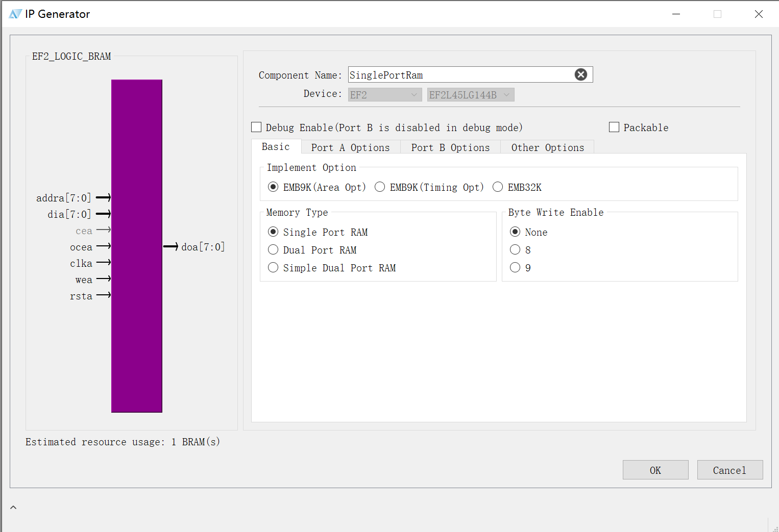
Task: Click the purple BRAM block diagram
Action: tap(137, 246)
